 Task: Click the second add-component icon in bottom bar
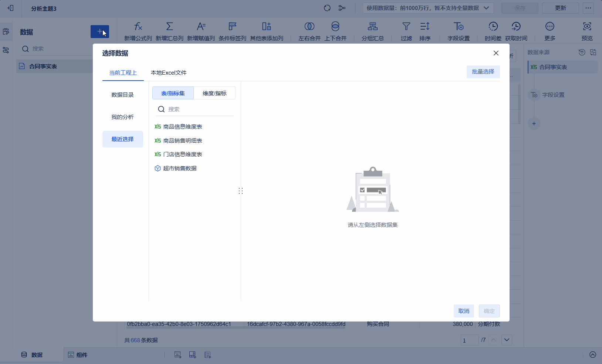tap(193, 355)
